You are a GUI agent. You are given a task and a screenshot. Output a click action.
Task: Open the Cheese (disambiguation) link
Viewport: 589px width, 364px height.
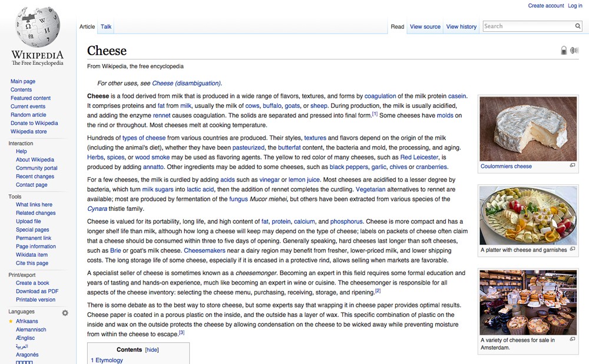click(187, 83)
